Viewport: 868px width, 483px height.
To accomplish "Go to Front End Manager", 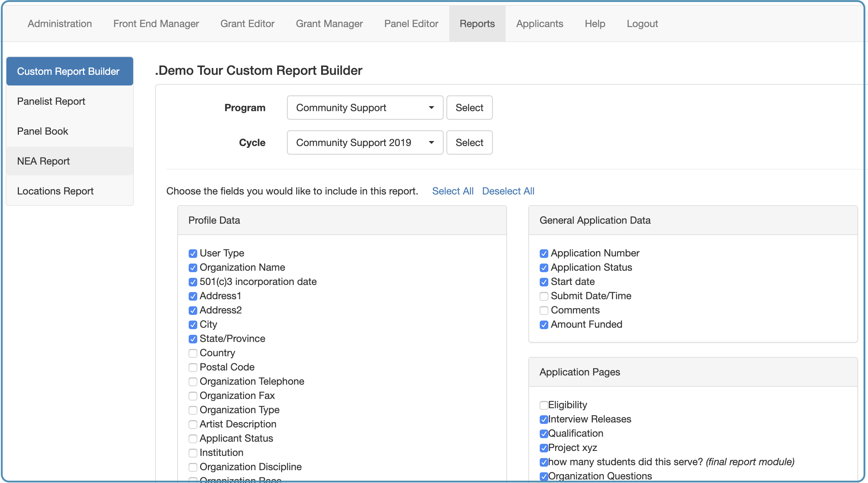I will coord(156,24).
